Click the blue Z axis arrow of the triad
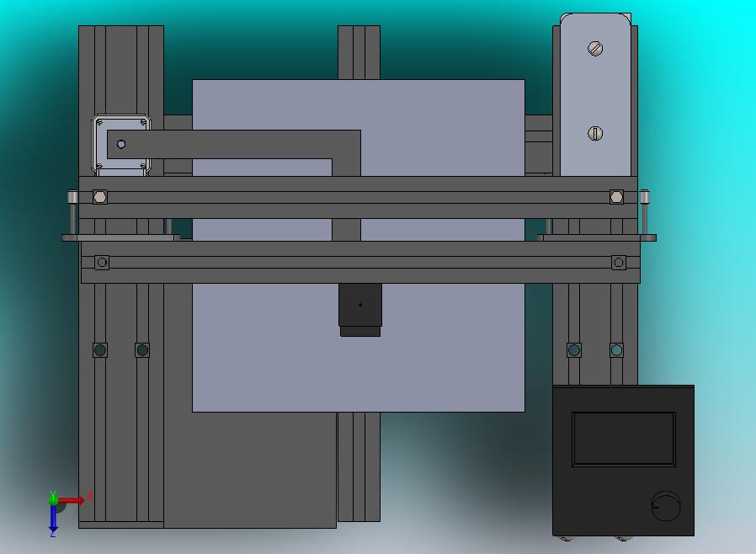Image resolution: width=756 pixels, height=554 pixels. (x=53, y=519)
